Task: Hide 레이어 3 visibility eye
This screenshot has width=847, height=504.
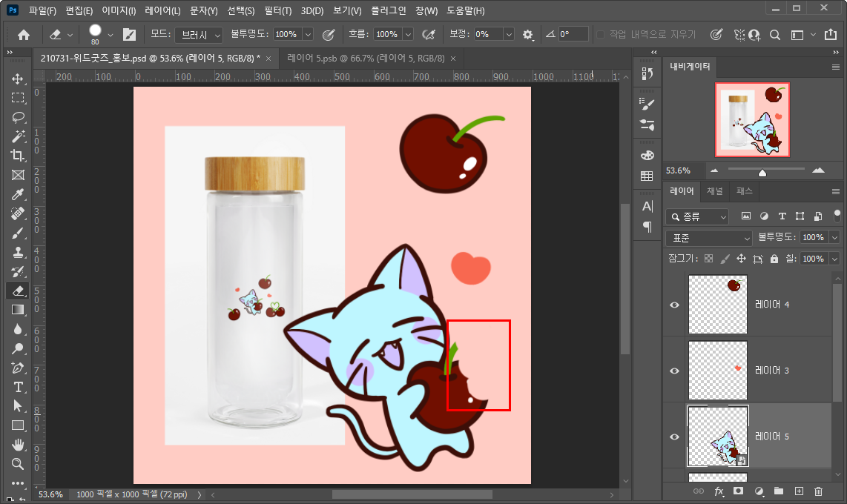Action: coord(675,371)
